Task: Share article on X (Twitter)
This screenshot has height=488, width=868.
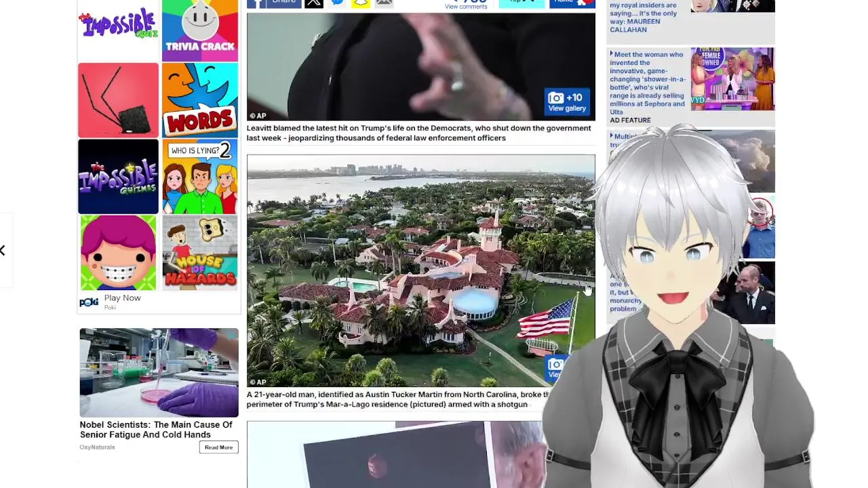Action: tap(314, 3)
